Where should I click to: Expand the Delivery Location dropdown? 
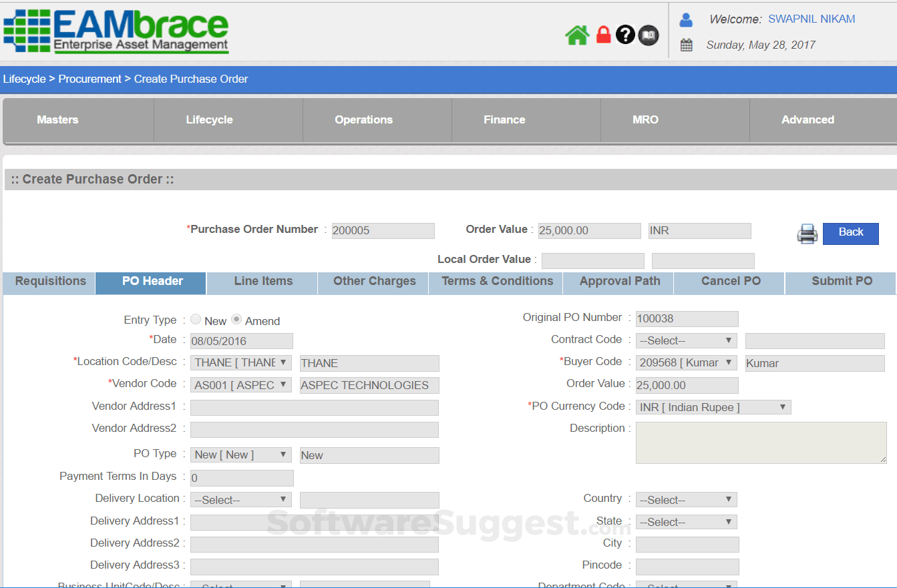click(240, 499)
